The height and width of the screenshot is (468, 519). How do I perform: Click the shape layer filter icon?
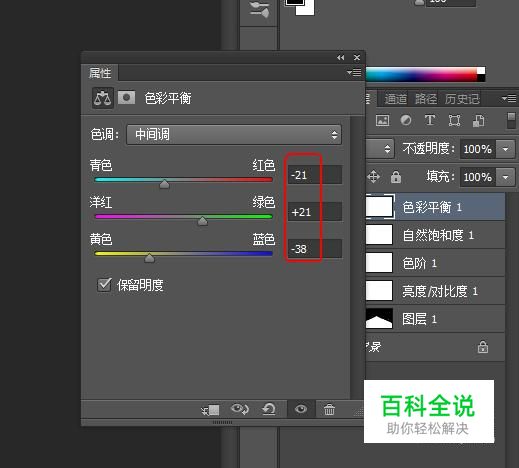coord(454,120)
